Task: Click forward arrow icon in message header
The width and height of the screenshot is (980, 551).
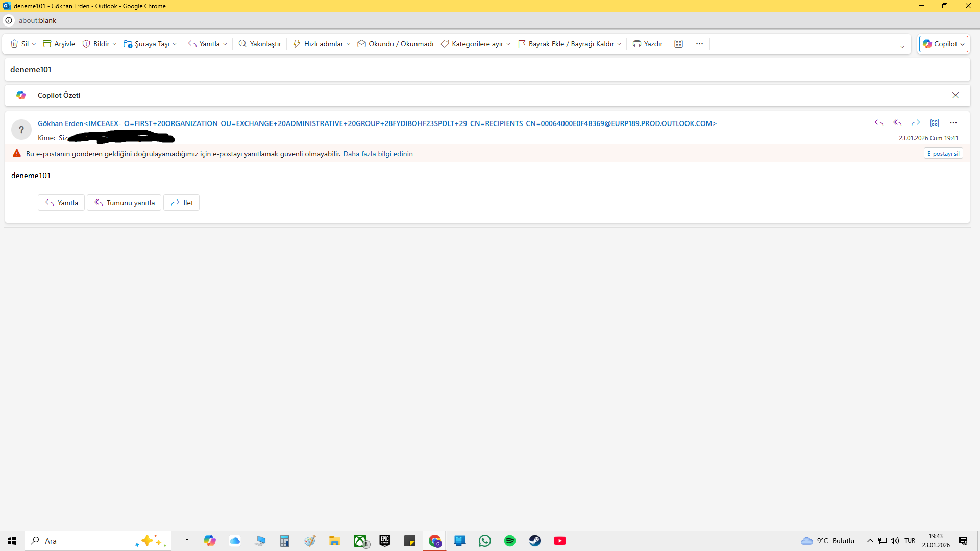Action: pos(916,123)
